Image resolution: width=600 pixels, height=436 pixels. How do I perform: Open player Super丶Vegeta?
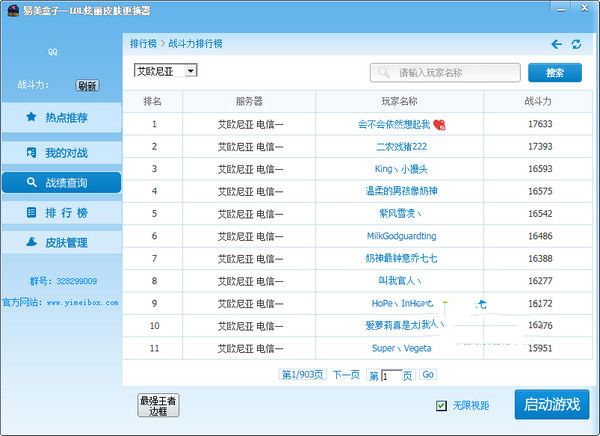401,348
